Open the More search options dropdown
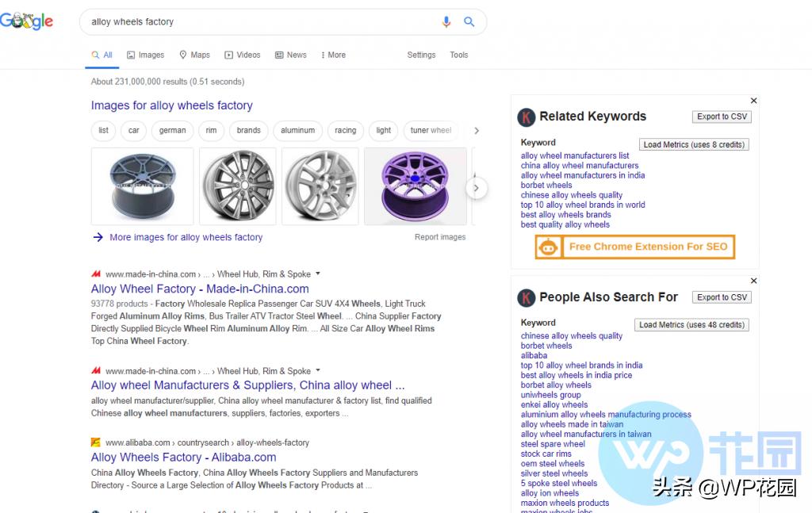812x513 pixels. 333,55
